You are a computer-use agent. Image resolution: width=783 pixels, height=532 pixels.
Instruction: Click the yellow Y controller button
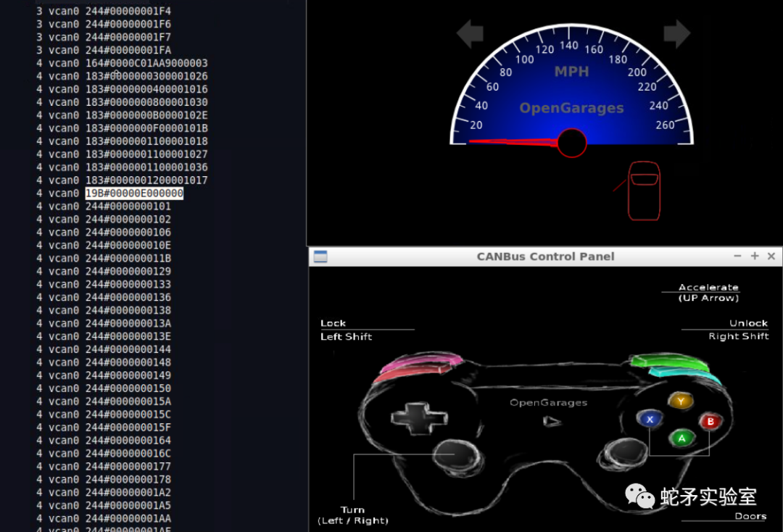click(x=681, y=401)
